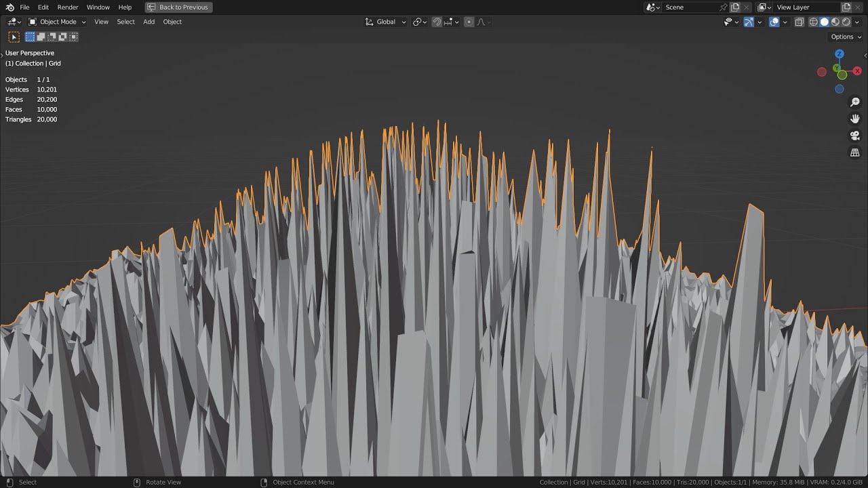
Task: Toggle the viewport overlays display
Action: (774, 22)
